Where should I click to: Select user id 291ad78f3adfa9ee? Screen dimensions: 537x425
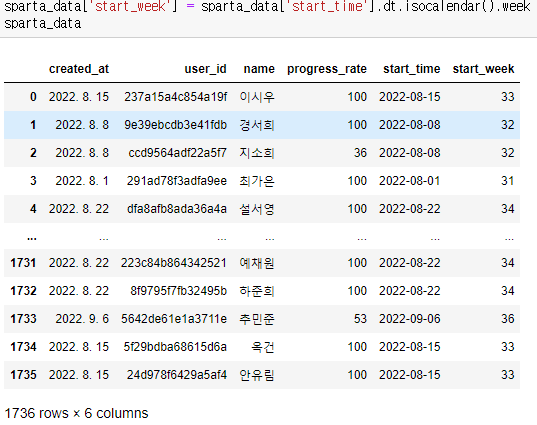pyautogui.click(x=177, y=181)
